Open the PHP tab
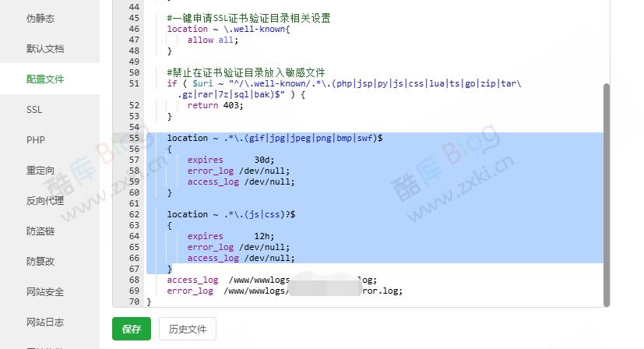 (x=35, y=139)
